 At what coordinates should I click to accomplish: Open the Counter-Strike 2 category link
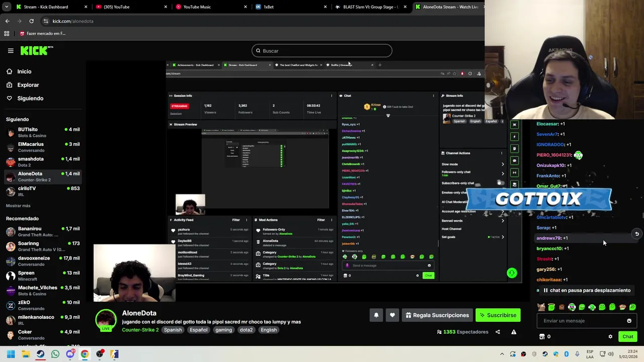click(140, 330)
